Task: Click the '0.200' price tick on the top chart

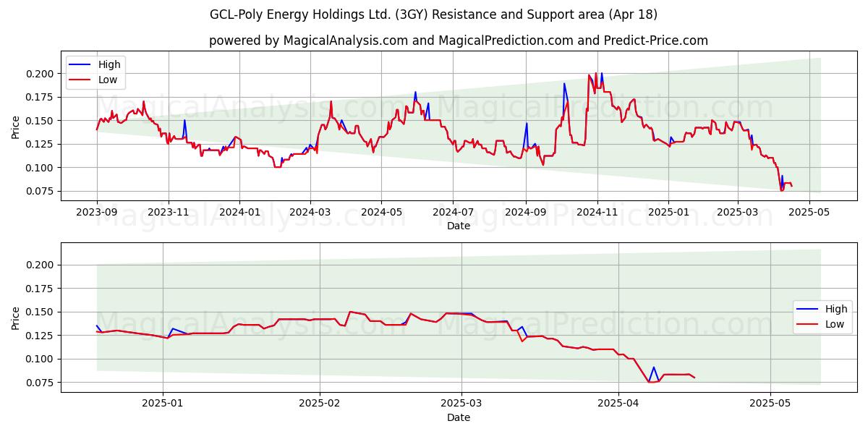Action: tap(41, 74)
